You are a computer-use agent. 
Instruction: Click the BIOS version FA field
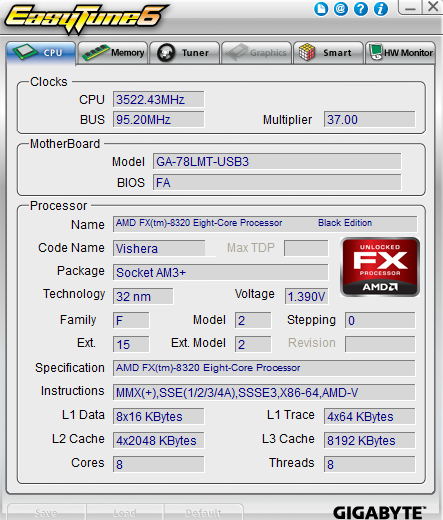point(277,183)
